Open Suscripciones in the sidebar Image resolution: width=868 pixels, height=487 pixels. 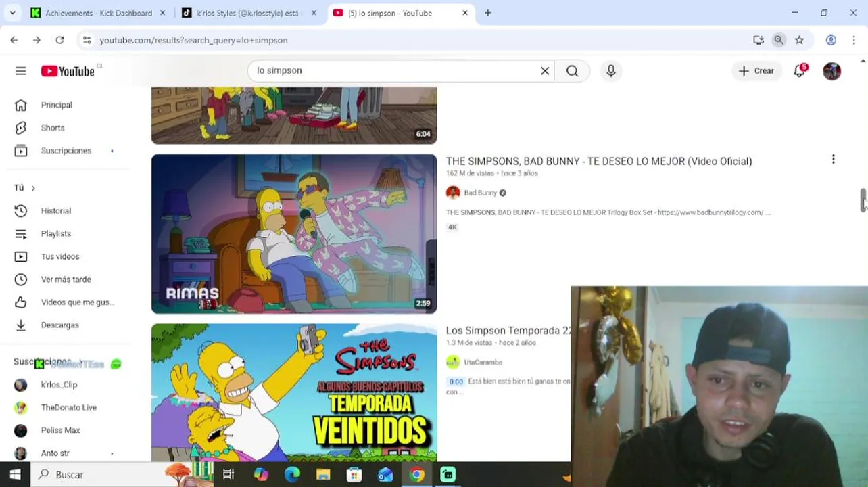(66, 151)
